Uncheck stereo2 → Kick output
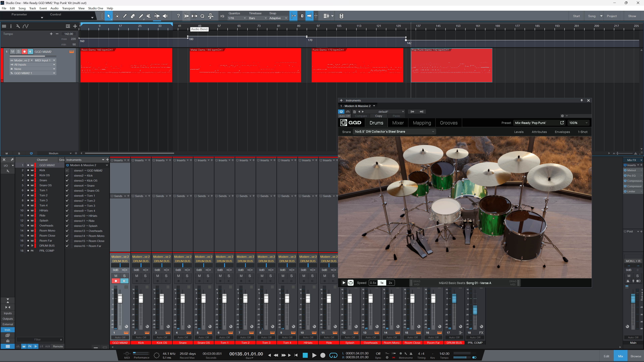The height and width of the screenshot is (362, 644). [x=67, y=176]
